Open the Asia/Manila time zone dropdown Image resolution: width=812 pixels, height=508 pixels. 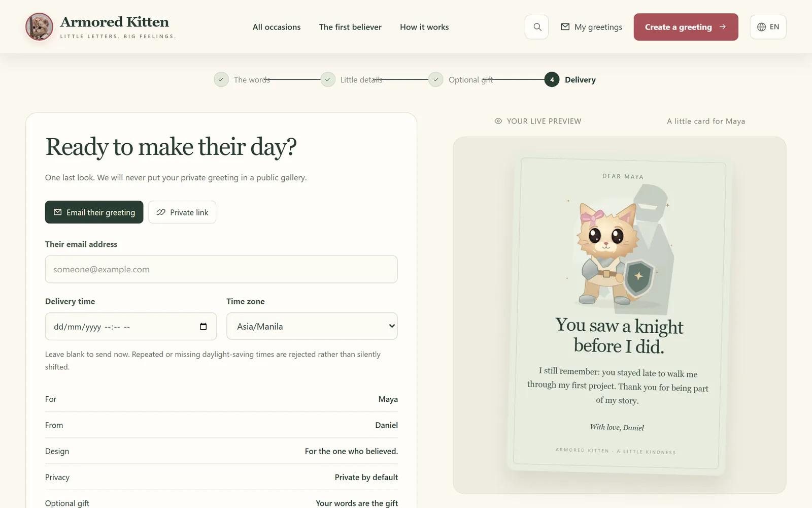pos(312,326)
